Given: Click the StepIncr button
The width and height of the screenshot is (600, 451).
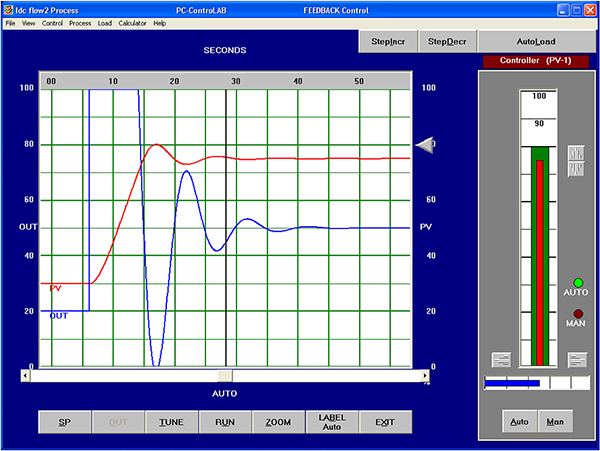Looking at the screenshot, I should coord(388,41).
